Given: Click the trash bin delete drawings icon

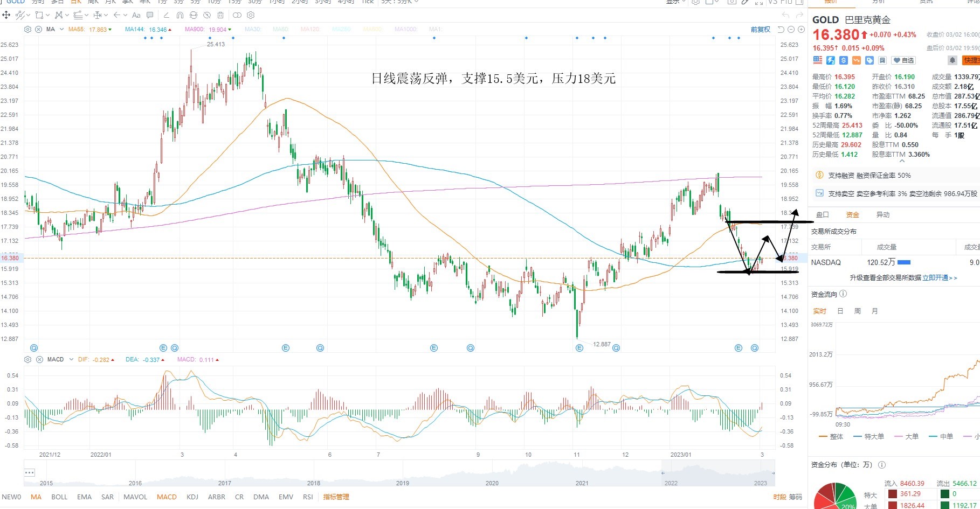Looking at the screenshot, I should pyautogui.click(x=220, y=15).
